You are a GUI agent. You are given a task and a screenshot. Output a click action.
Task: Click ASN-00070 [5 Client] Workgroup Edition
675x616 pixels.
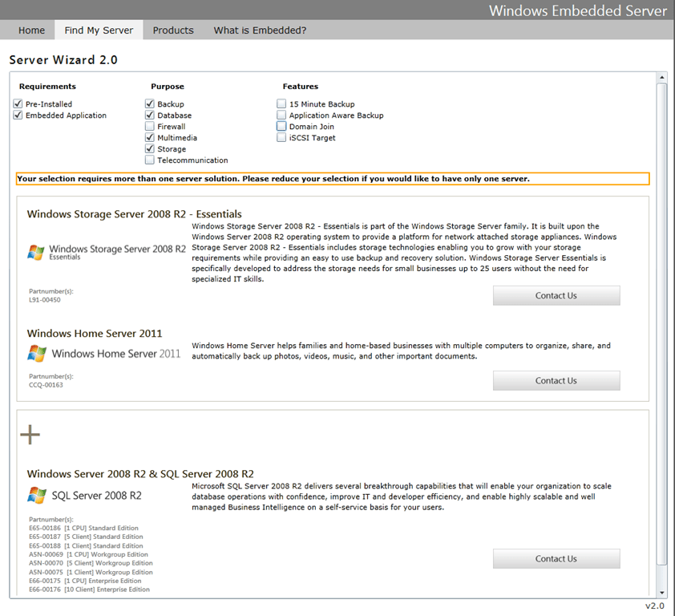pos(91,563)
